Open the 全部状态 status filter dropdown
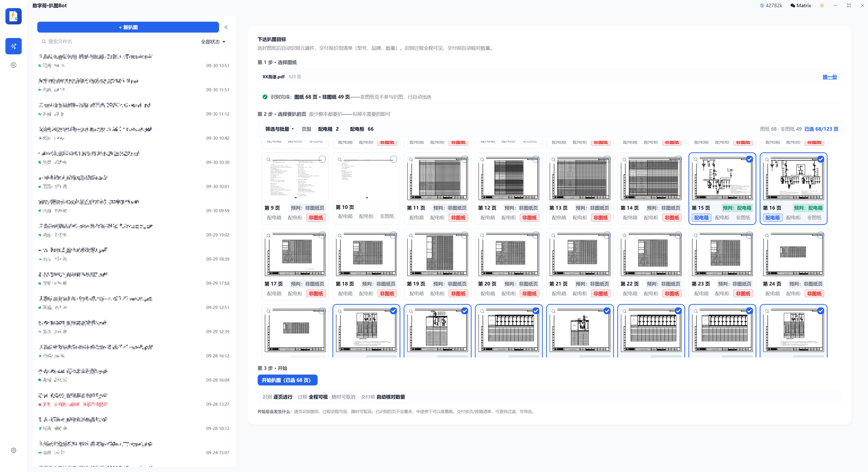 (x=213, y=42)
